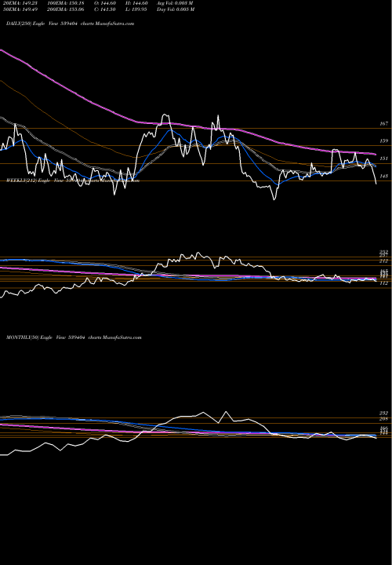Click the 112 level on the weekly chart
Image resolution: width=392 pixels, height=565 pixels.
coord(384,283)
